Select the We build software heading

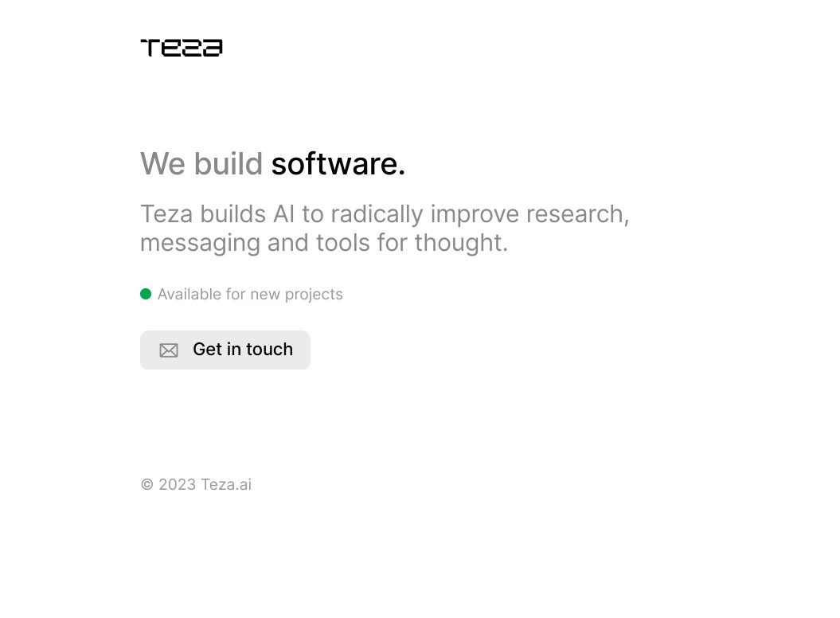click(272, 163)
